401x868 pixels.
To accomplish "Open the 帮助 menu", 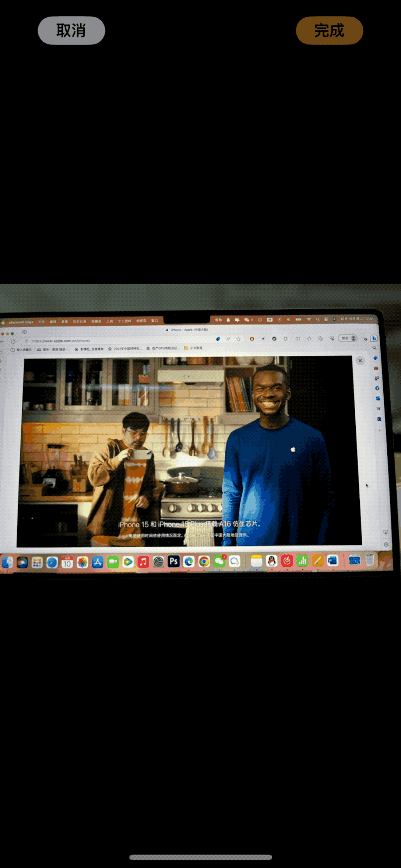I will coord(218,320).
